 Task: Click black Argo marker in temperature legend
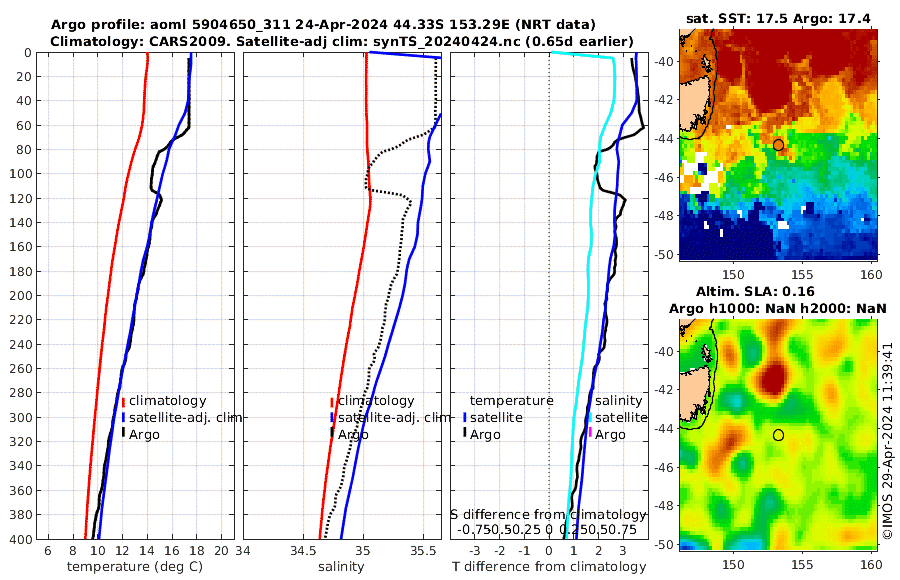[x=123, y=433]
